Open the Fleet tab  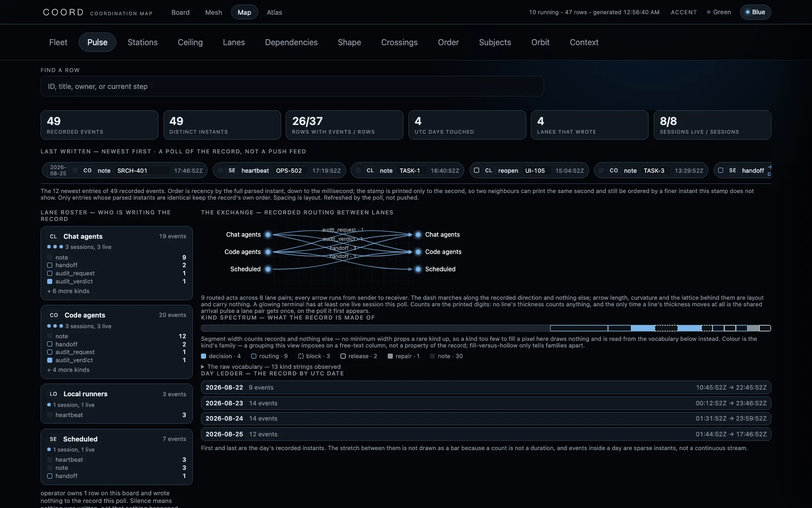[x=58, y=42]
